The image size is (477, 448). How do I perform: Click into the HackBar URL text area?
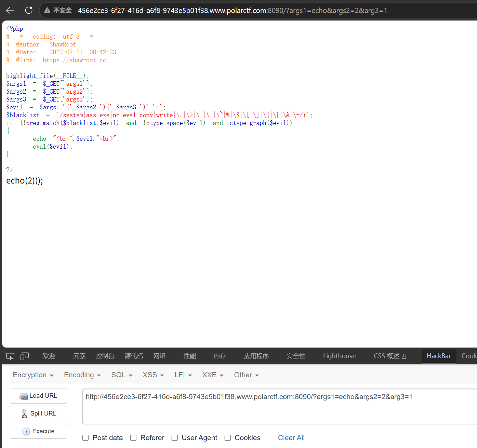point(280,406)
